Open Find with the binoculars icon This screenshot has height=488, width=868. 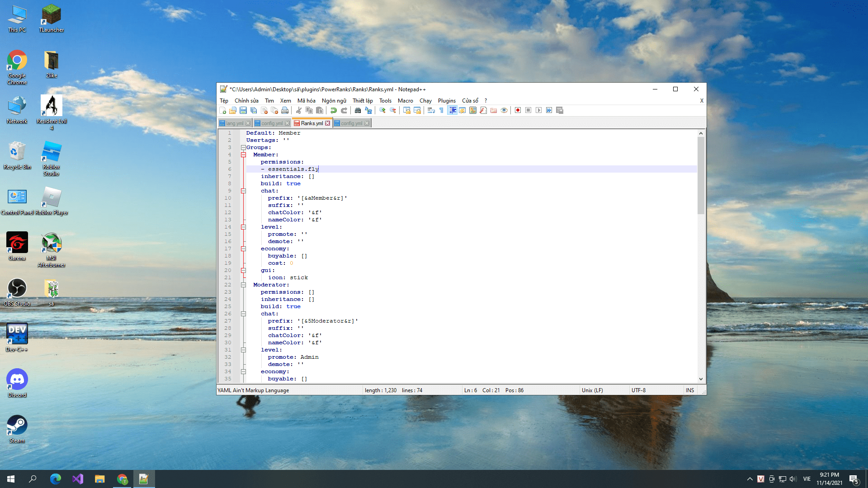(358, 110)
